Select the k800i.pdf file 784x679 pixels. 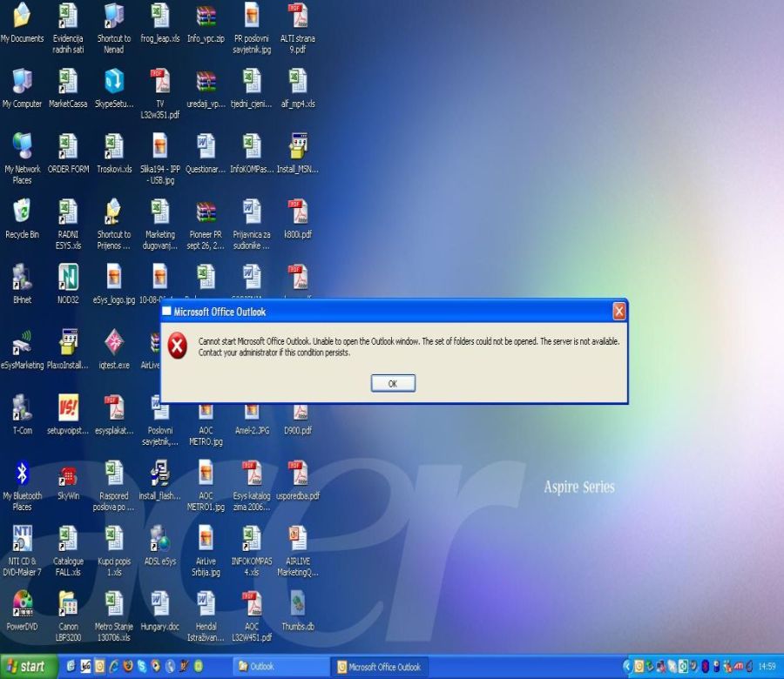[x=298, y=218]
